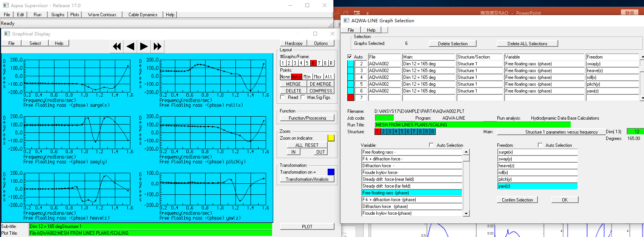Open the Cable Dynamics menu
This screenshot has height=237, width=644.
142,15
